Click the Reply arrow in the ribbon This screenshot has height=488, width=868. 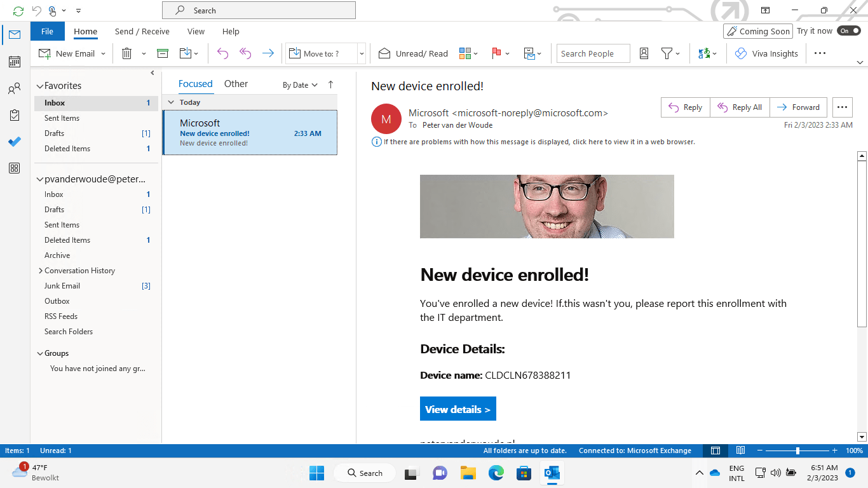coord(222,53)
